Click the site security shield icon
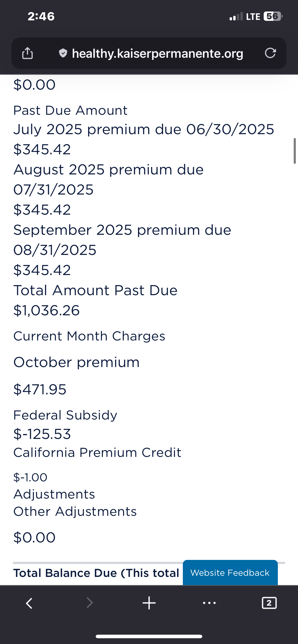This screenshot has height=644, width=298. 63,53
